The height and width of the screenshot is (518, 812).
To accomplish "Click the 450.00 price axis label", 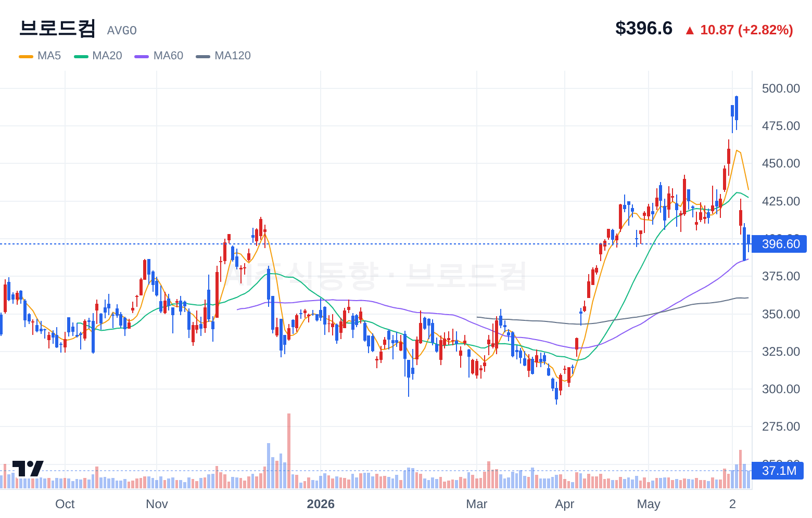I will click(781, 163).
